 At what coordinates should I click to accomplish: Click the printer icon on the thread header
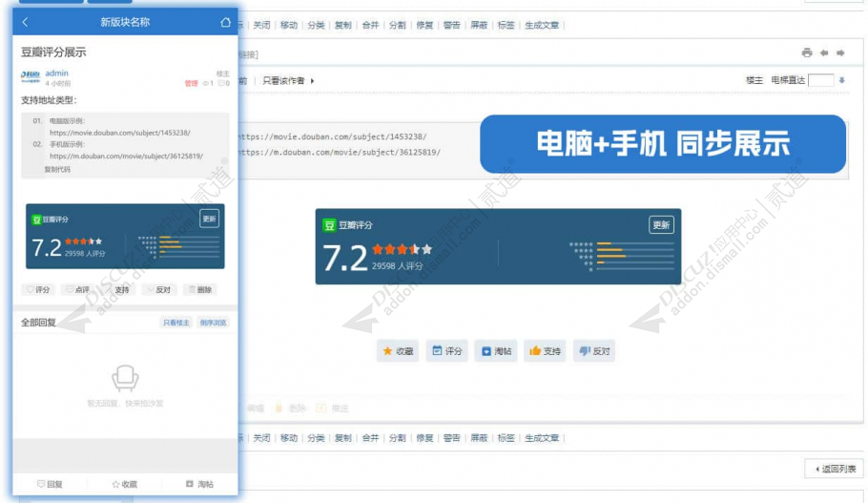click(x=807, y=52)
